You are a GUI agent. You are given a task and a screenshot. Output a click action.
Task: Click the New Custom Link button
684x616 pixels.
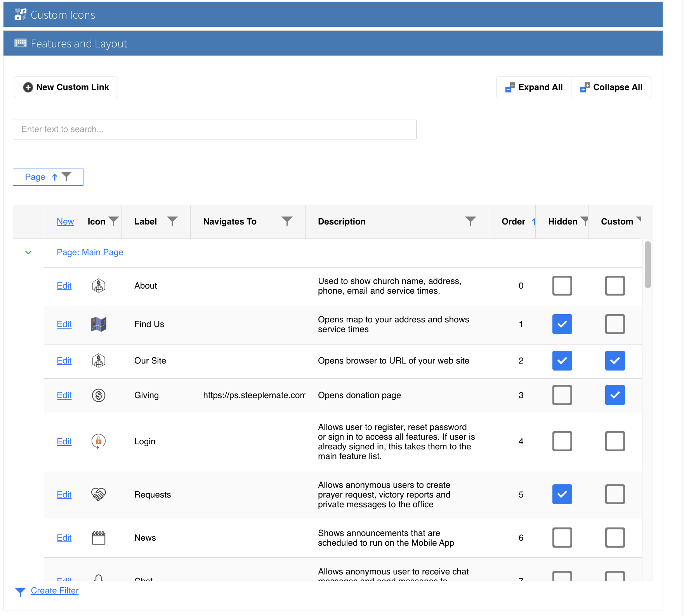[66, 87]
